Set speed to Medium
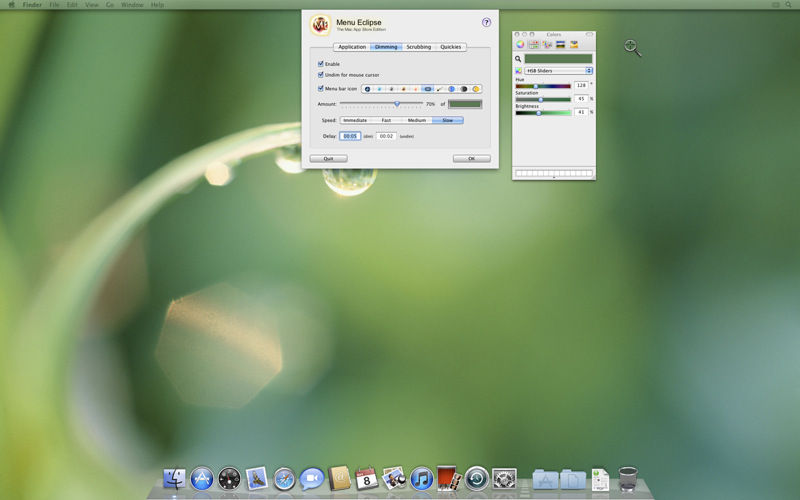This screenshot has height=500, width=800. pos(417,120)
